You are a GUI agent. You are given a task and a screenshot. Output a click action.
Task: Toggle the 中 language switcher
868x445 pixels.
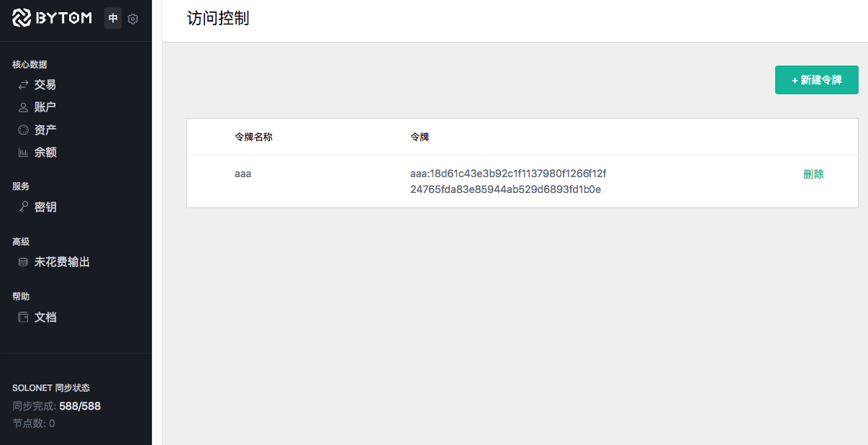pos(112,18)
